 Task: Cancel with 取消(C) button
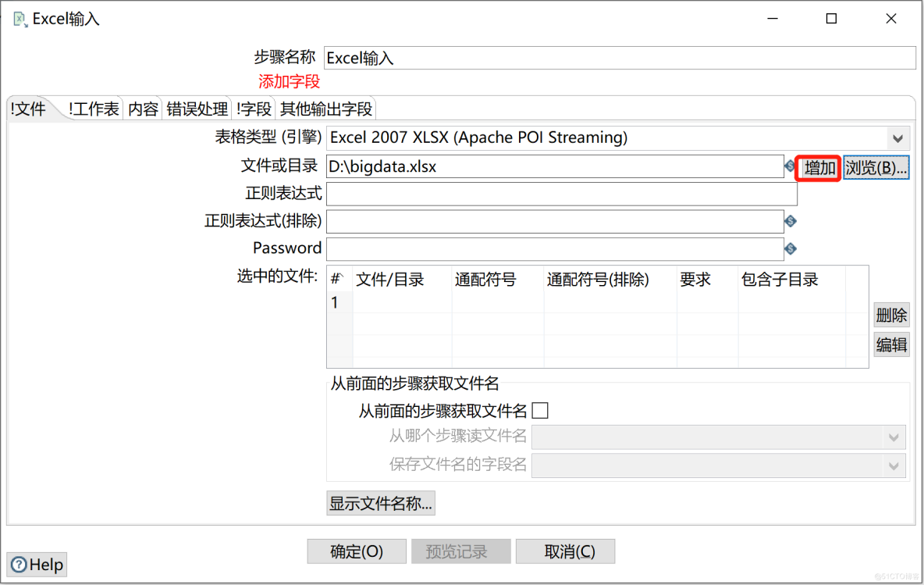pos(565,551)
